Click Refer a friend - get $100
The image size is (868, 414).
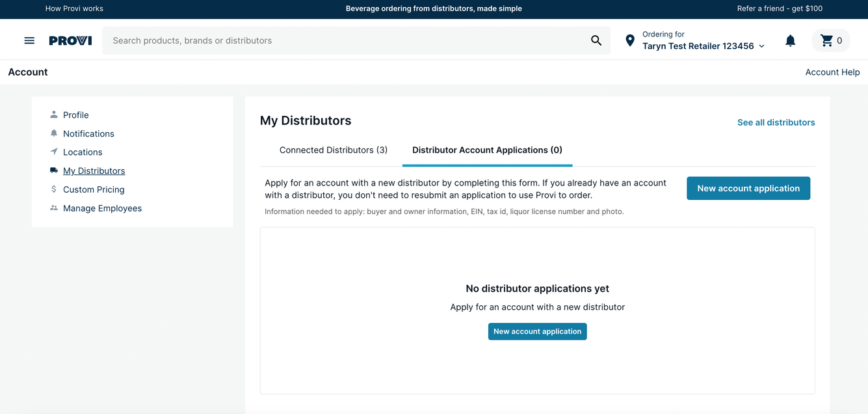coord(779,8)
